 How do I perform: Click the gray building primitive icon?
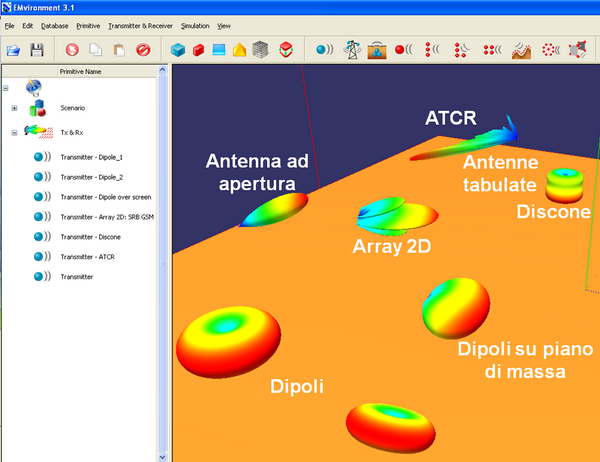click(261, 49)
